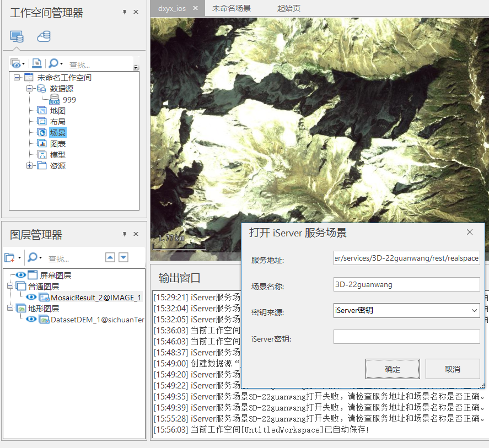This screenshot has width=489, height=448.
Task: Select the 999 datasource
Action: [69, 100]
